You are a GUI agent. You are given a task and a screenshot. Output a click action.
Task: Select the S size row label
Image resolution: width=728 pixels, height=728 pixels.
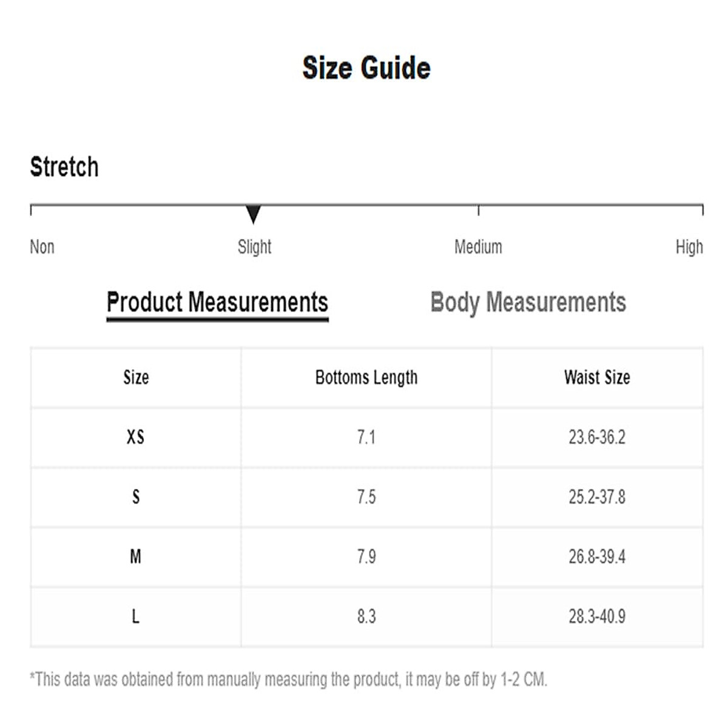tap(136, 497)
